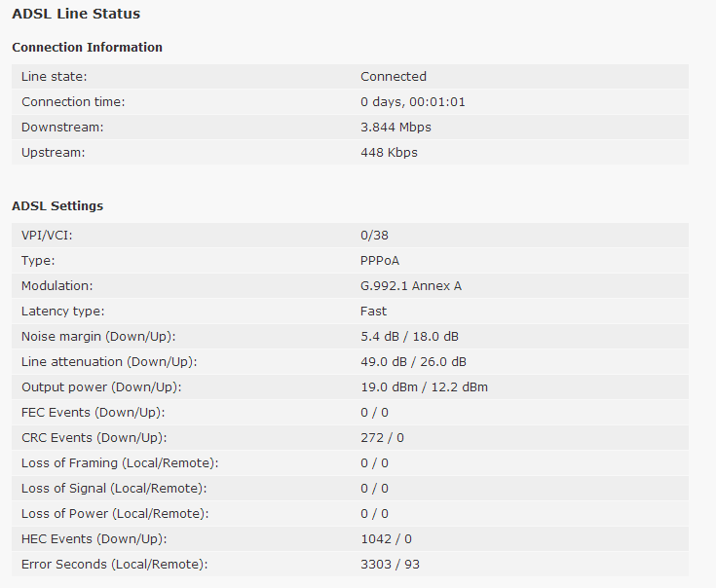The height and width of the screenshot is (588, 716).
Task: Click the Upstream 448 Kbps value
Action: coord(389,153)
